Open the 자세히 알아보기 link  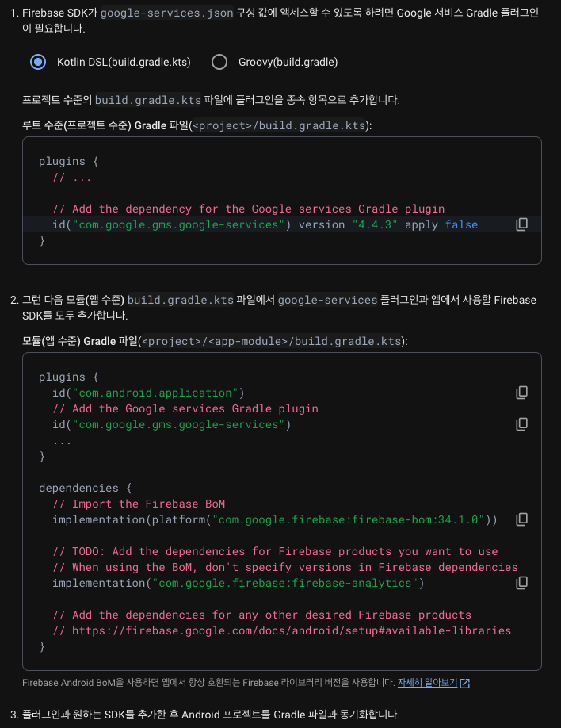(427, 683)
